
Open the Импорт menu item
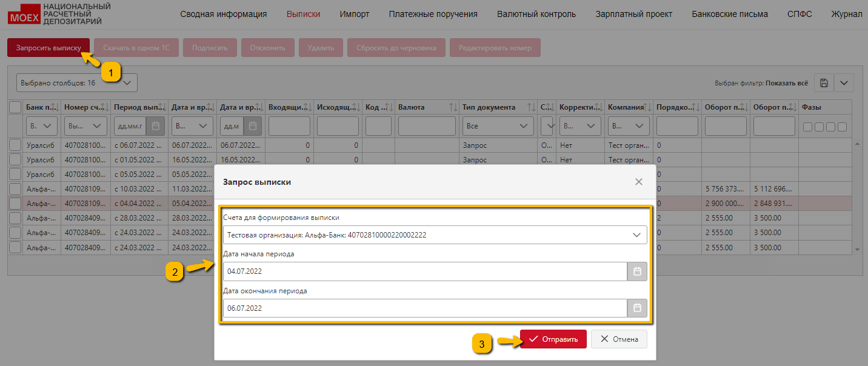coord(355,14)
